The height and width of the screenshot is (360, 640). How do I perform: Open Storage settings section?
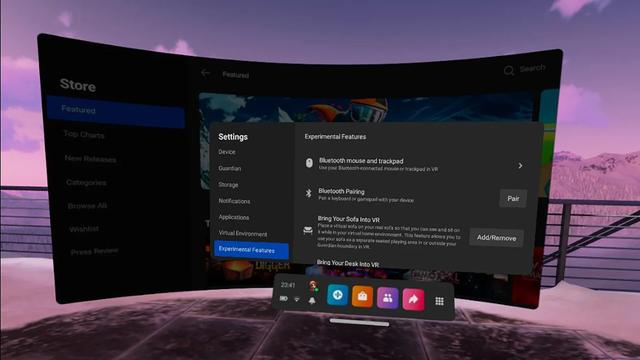point(228,184)
